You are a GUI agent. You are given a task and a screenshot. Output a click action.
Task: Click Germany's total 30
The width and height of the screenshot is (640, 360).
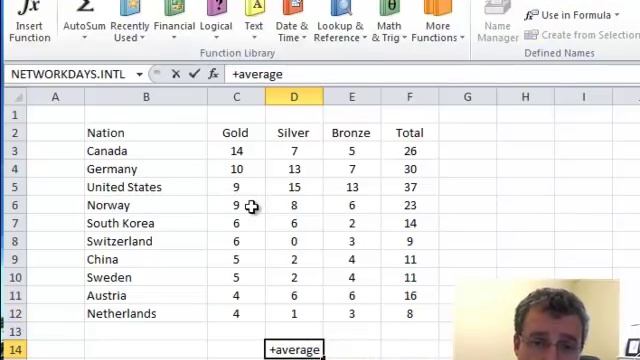click(x=410, y=169)
